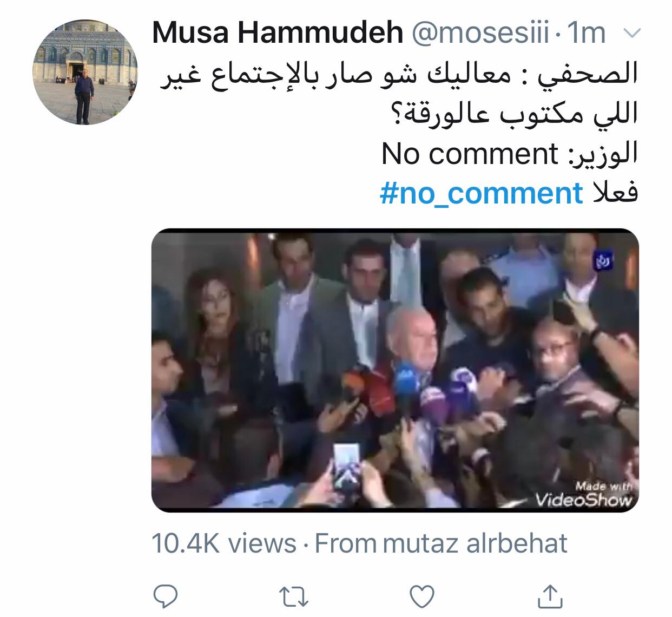The image size is (672, 617).
Task: Open profile via @mosesiii handle
Action: pyautogui.click(x=482, y=34)
